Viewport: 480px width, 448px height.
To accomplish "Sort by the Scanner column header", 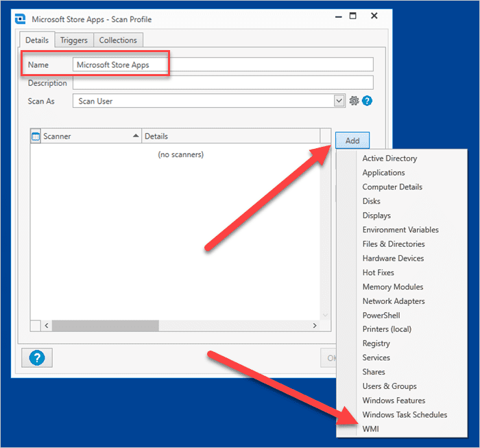I will [91, 137].
